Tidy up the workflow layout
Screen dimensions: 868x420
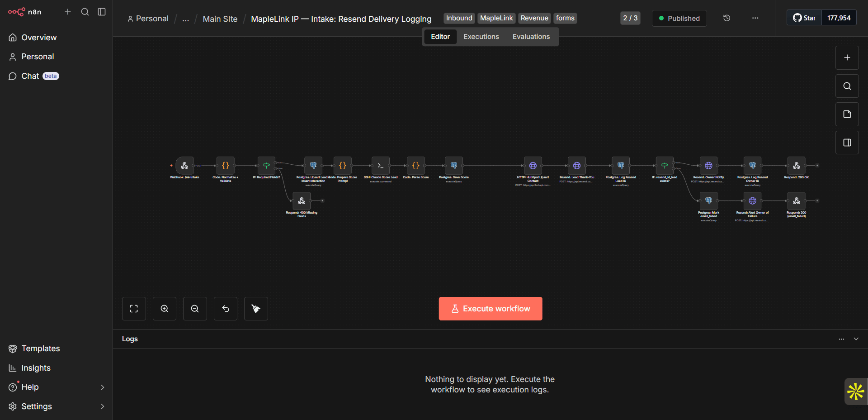[256, 309]
